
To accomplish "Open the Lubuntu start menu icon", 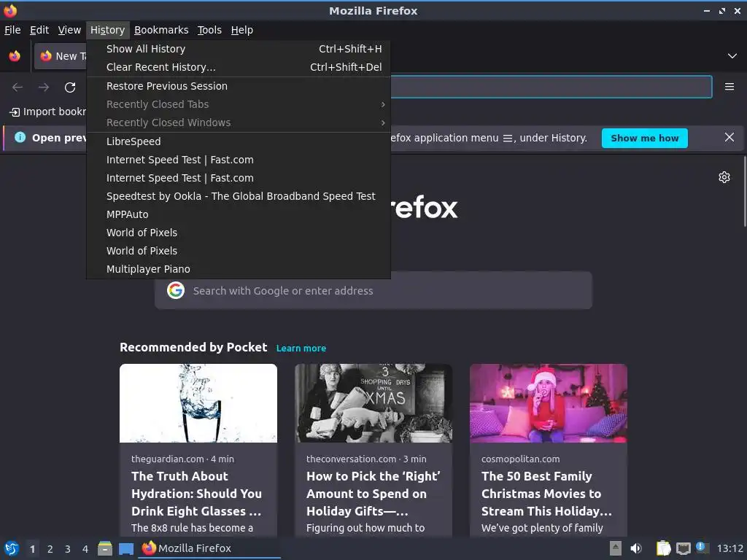I will (x=12, y=548).
